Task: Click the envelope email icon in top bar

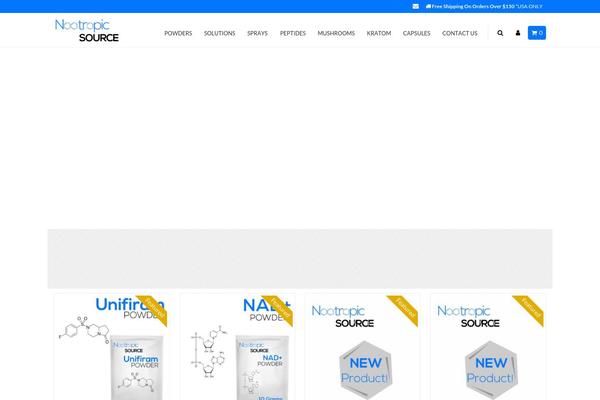Action: pyautogui.click(x=416, y=6)
